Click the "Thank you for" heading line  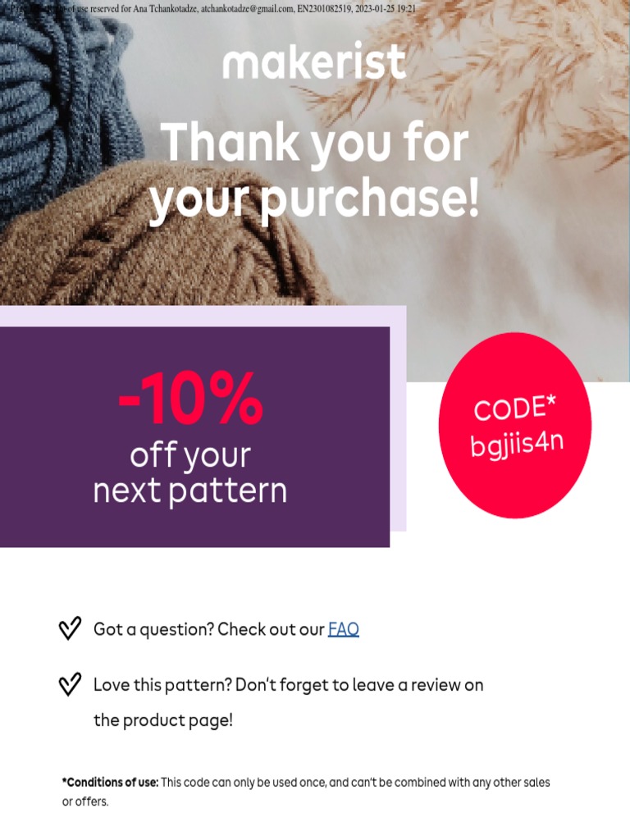[314, 142]
